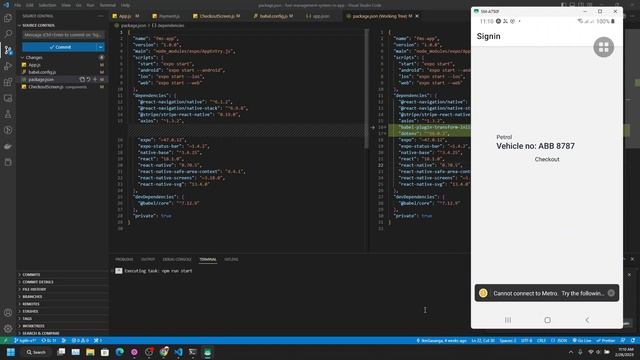Open the Manage gear in activity bar

pyautogui.click(x=8, y=328)
